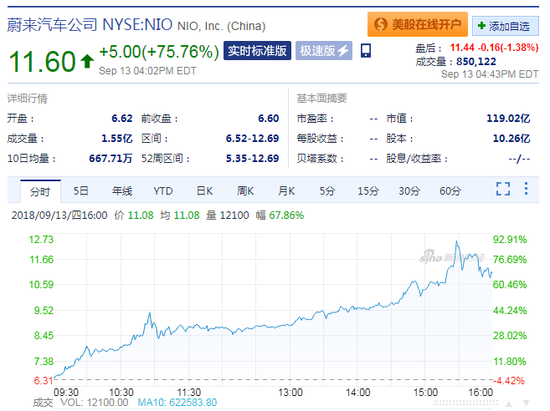Viewport: 550px width, 411px height.
Task: Click the 6.31 red baseline price label
Action: click(43, 380)
